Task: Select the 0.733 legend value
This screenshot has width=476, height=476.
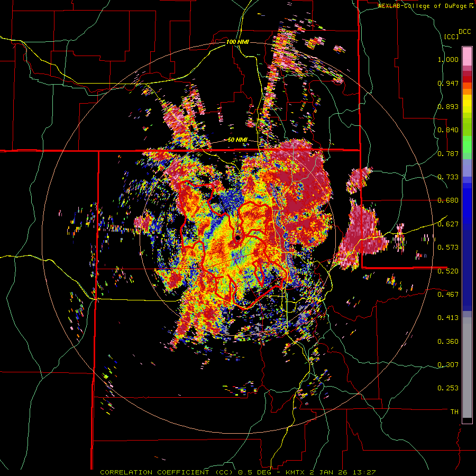Action: click(448, 177)
